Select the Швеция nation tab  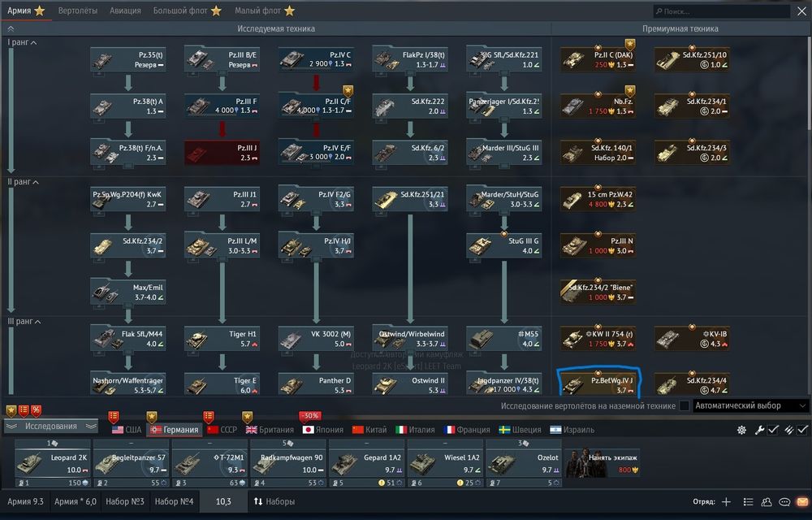click(x=520, y=430)
